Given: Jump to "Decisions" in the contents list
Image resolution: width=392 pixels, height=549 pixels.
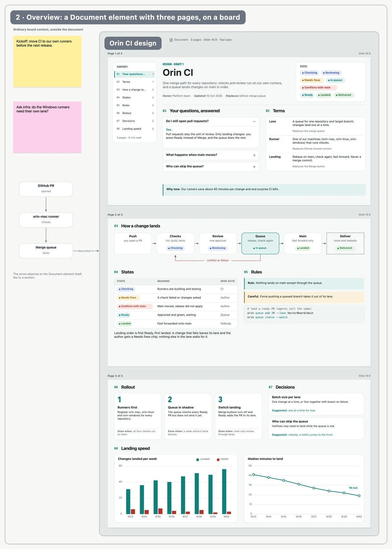Looking at the screenshot, I should 135,121.
